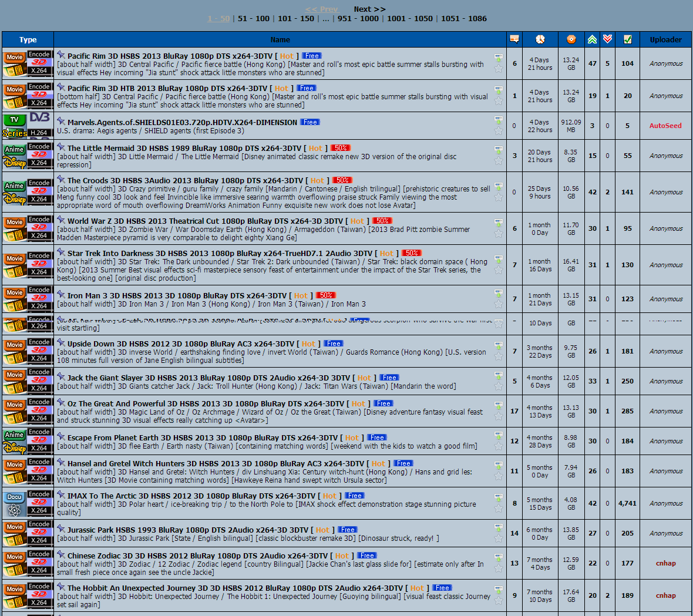This screenshot has height=616, width=693.
Task: Open Star Trek Into Darkness 3D title
Action: 220,254
